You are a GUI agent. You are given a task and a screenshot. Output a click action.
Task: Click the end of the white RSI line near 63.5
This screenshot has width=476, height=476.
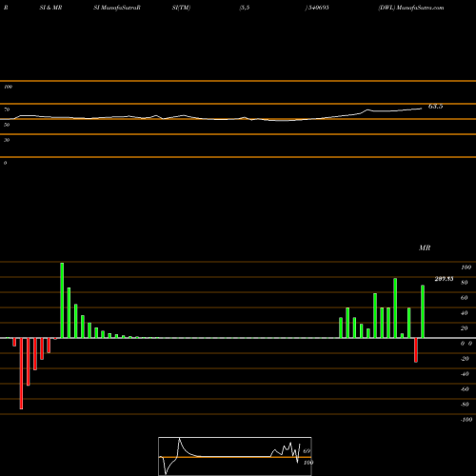pyautogui.click(x=422, y=109)
